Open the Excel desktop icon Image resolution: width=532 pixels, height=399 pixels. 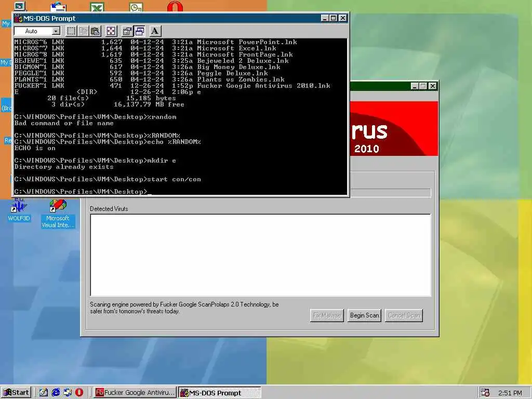97,6
